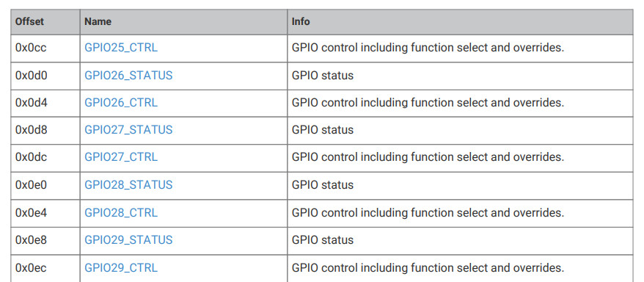Click the 0x0d8 offset value

tap(32, 130)
